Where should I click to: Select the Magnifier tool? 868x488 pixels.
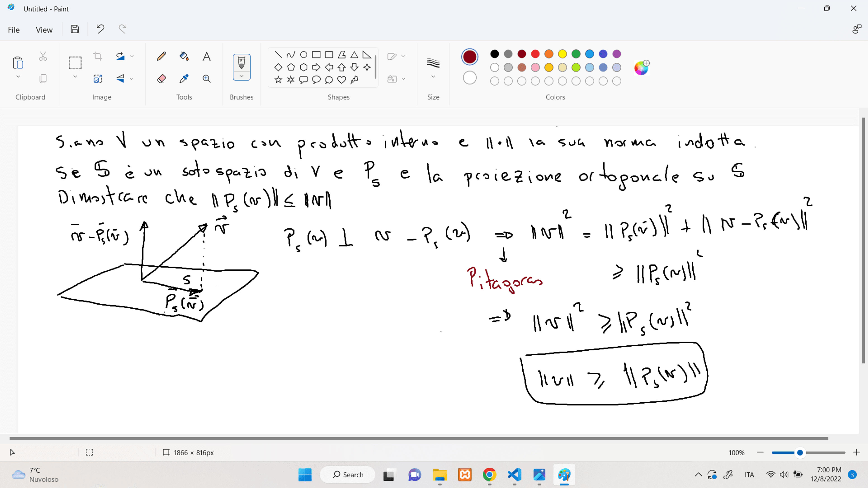pos(207,78)
